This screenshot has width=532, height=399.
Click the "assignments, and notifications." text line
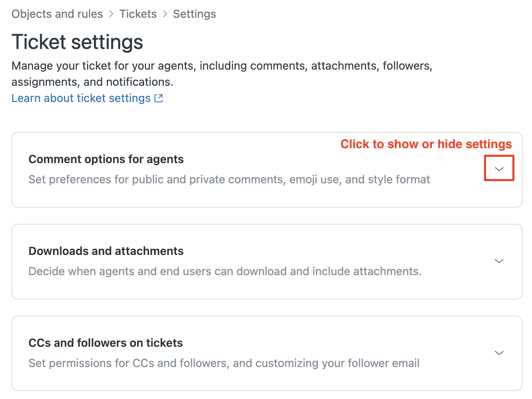coord(92,82)
